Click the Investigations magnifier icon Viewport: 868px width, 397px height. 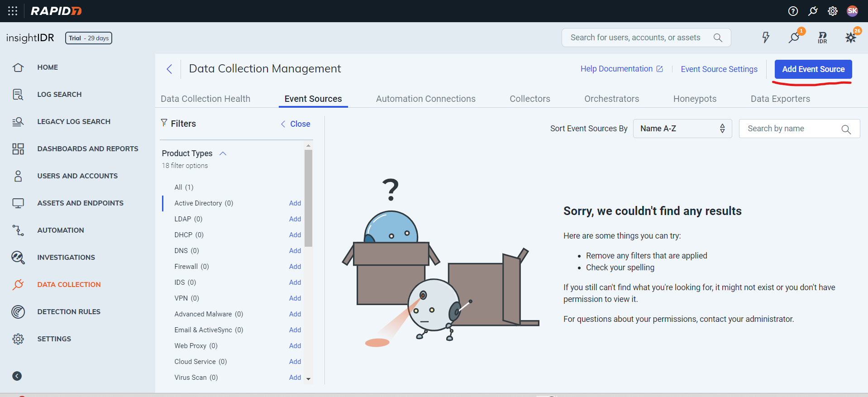click(x=18, y=258)
